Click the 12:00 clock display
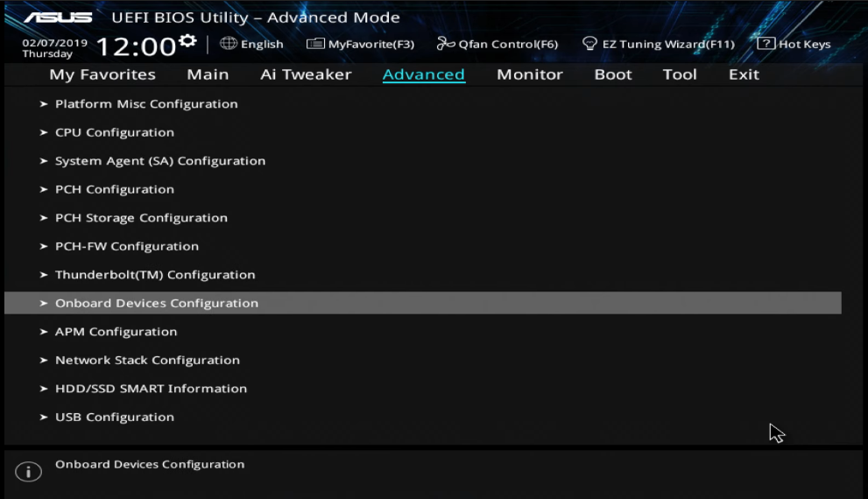 click(136, 46)
